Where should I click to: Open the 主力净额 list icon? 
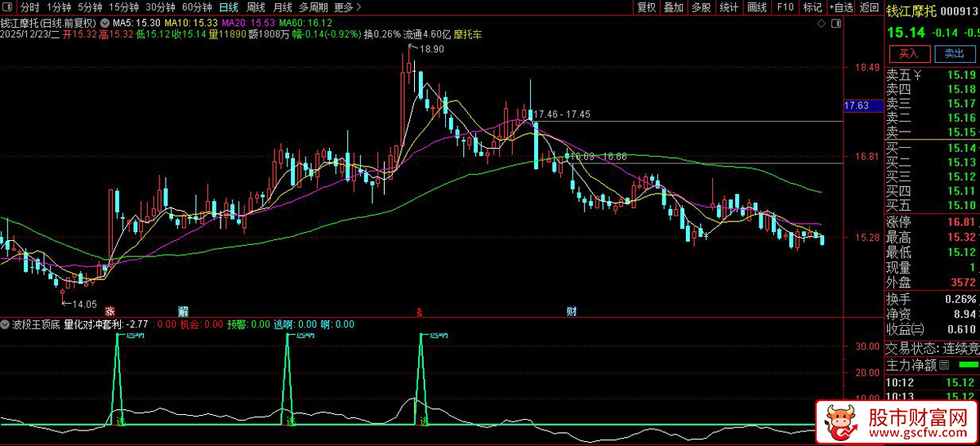[x=944, y=364]
